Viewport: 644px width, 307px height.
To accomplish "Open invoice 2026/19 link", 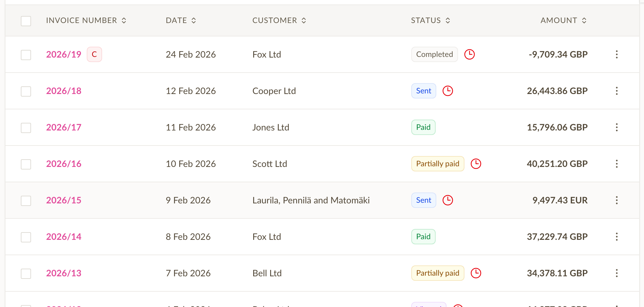I will (x=64, y=54).
